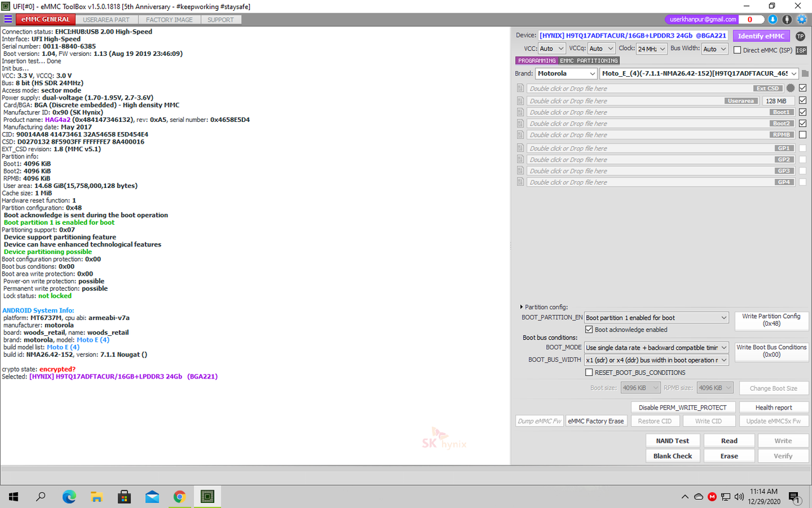The width and height of the screenshot is (812, 508).
Task: Click the round TP icon
Action: click(801, 36)
